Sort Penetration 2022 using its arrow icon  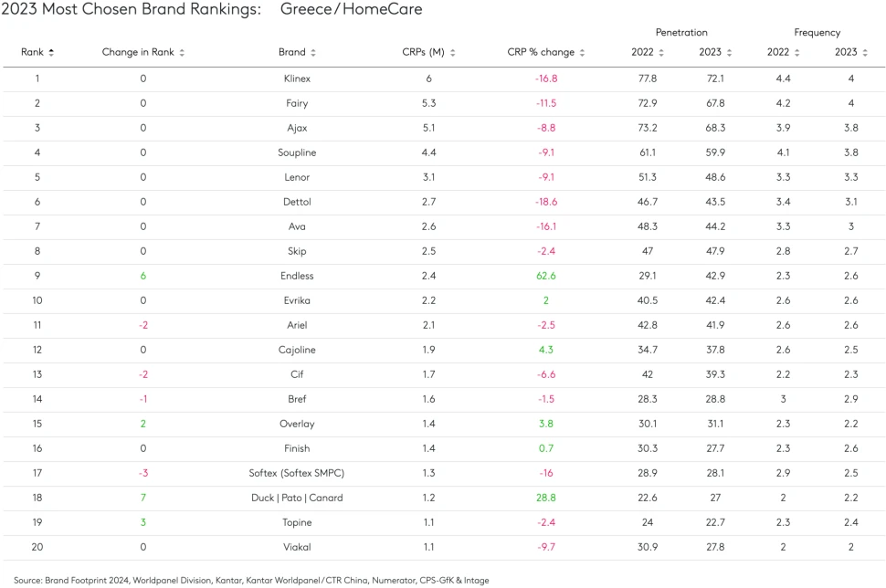pyautogui.click(x=661, y=52)
